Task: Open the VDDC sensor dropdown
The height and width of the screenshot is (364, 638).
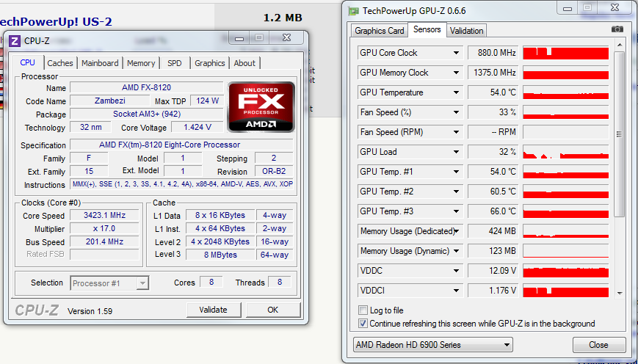Action: click(x=456, y=271)
